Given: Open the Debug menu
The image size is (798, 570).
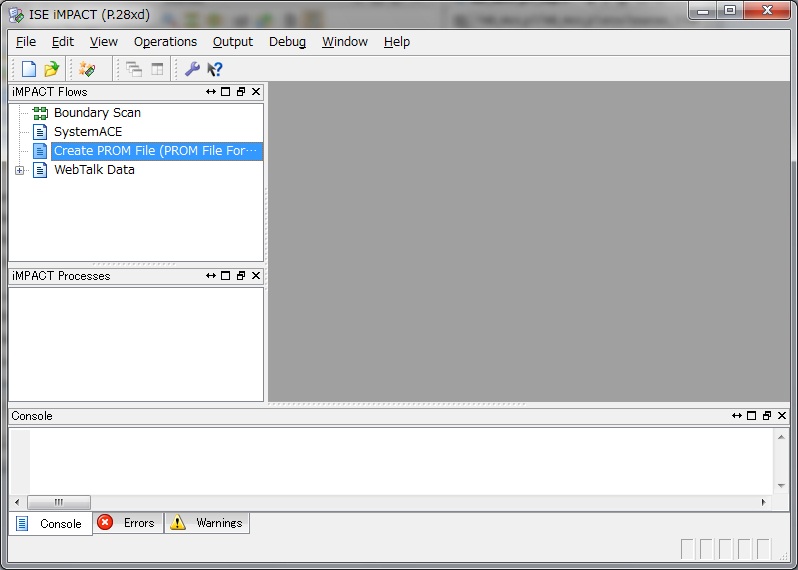Looking at the screenshot, I should point(288,42).
